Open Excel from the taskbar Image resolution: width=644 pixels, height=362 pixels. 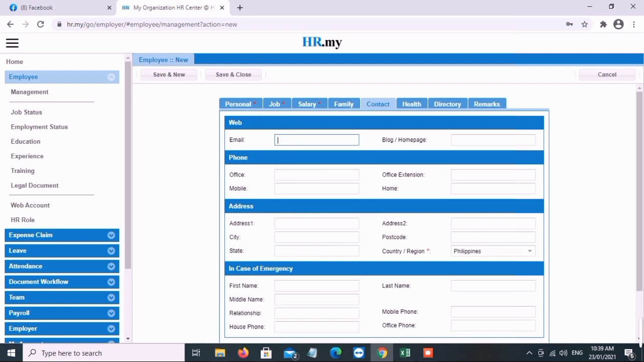(405, 352)
